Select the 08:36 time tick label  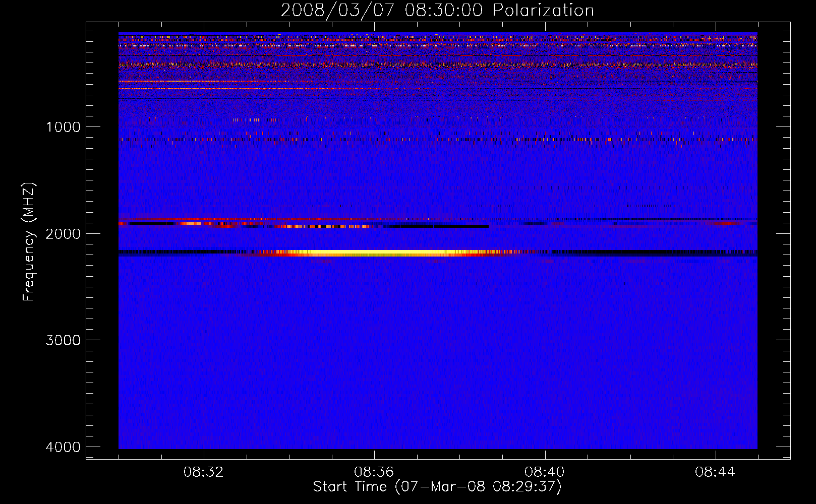coord(374,472)
